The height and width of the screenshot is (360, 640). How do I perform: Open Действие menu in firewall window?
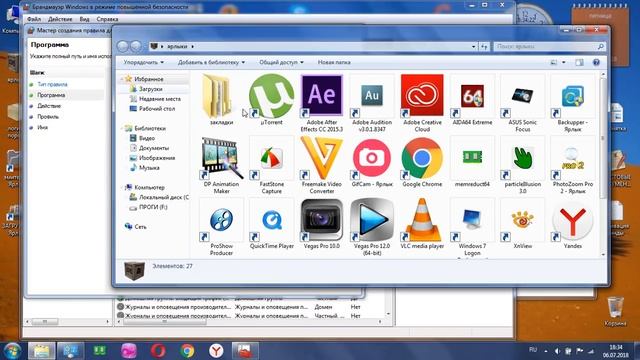[x=60, y=19]
